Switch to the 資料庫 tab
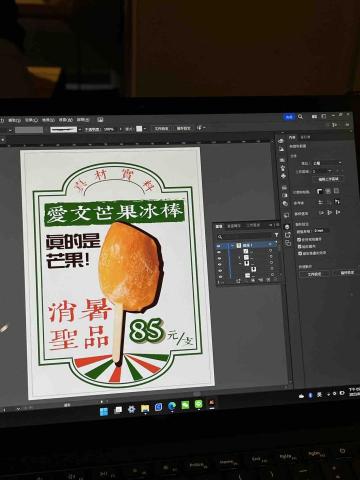Viewport: 360px width, 480px height. 305,137
